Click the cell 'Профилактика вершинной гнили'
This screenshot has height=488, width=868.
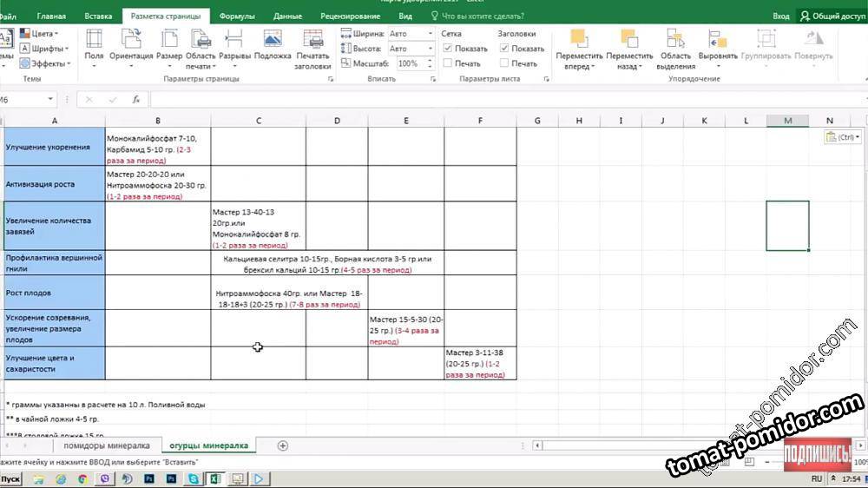(54, 263)
